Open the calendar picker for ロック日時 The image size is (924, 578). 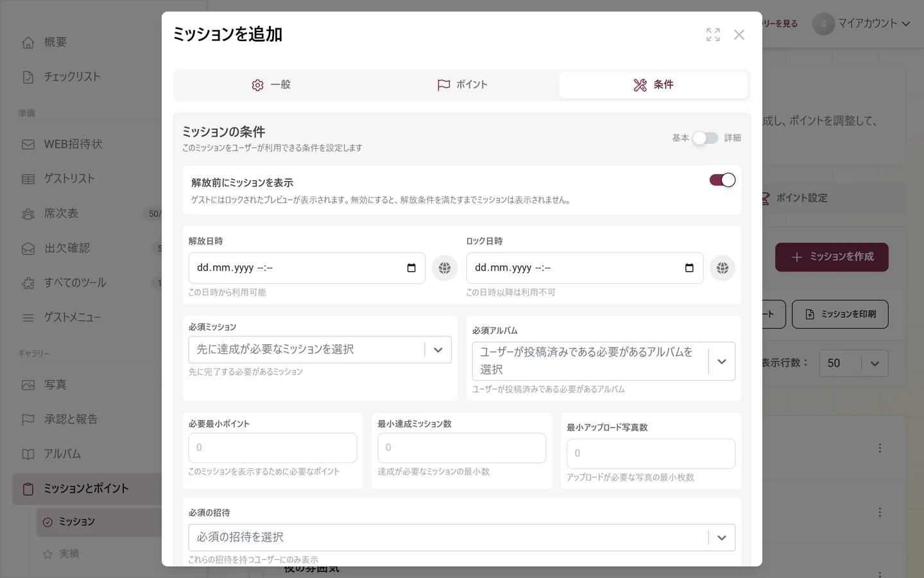coord(689,268)
